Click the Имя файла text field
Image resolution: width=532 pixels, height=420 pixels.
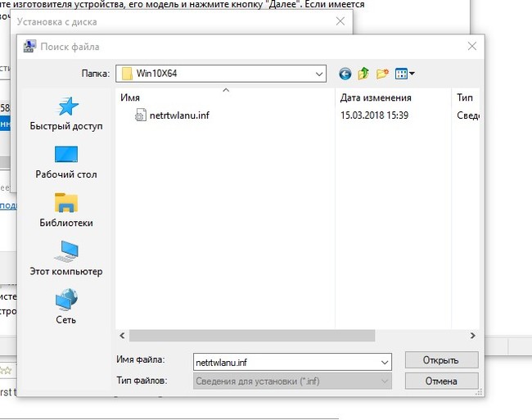pyautogui.click(x=286, y=361)
